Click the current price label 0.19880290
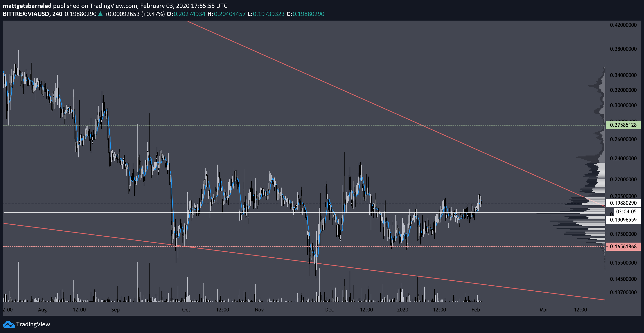Viewport: 644px width, 333px height. [x=623, y=203]
